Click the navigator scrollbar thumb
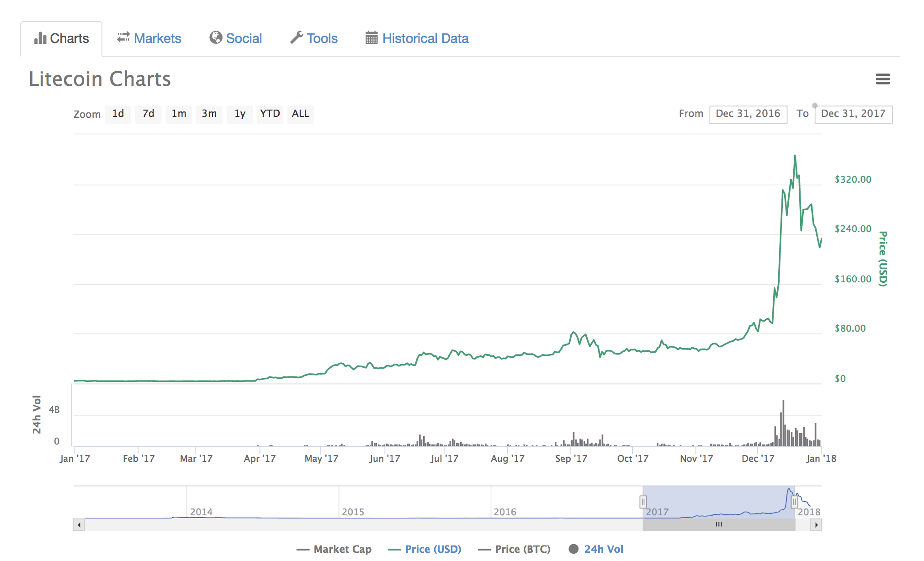Screen dimensions: 924x561 point(719,525)
